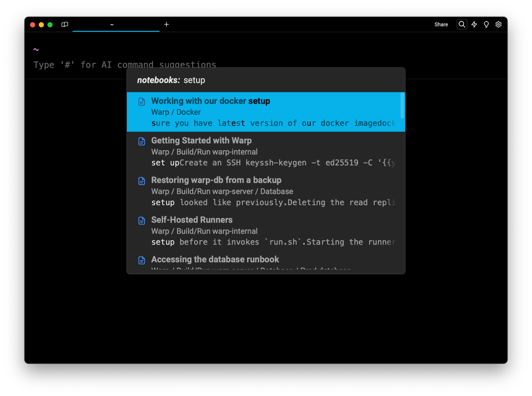Open the settings gear icon
This screenshot has width=532, height=396.
498,24
